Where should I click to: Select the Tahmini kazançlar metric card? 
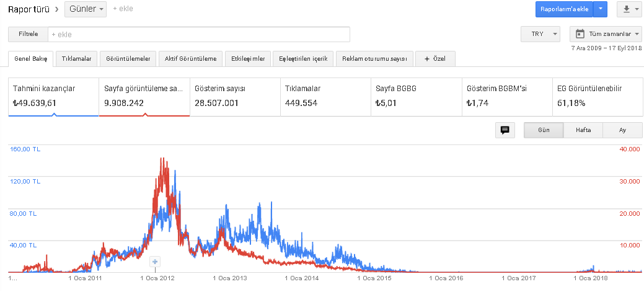point(53,97)
